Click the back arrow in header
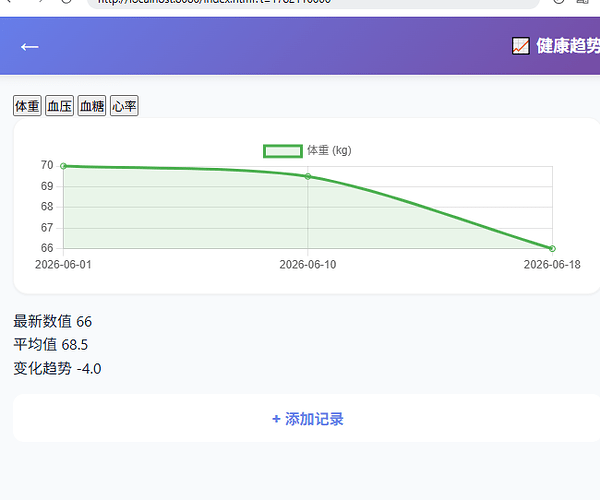This screenshot has height=500, width=600. point(29,47)
